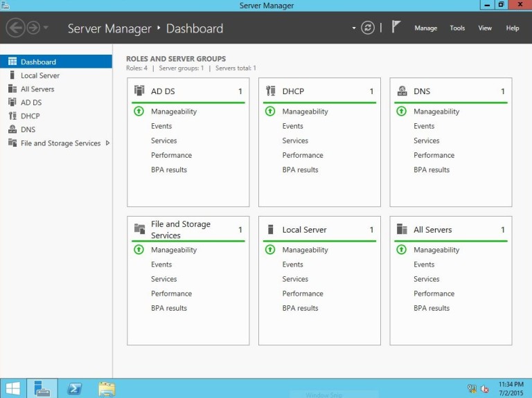The height and width of the screenshot is (398, 532).
Task: Open the Tools menu
Action: click(457, 28)
